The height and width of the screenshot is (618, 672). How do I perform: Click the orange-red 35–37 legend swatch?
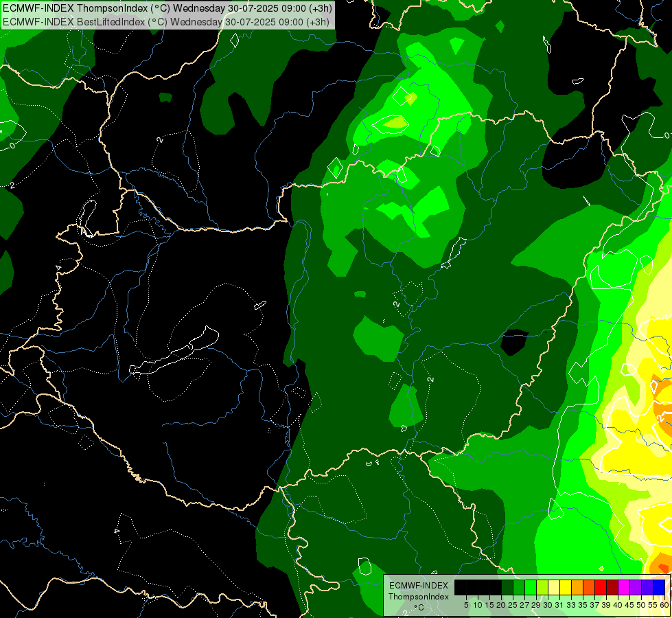pos(589,587)
